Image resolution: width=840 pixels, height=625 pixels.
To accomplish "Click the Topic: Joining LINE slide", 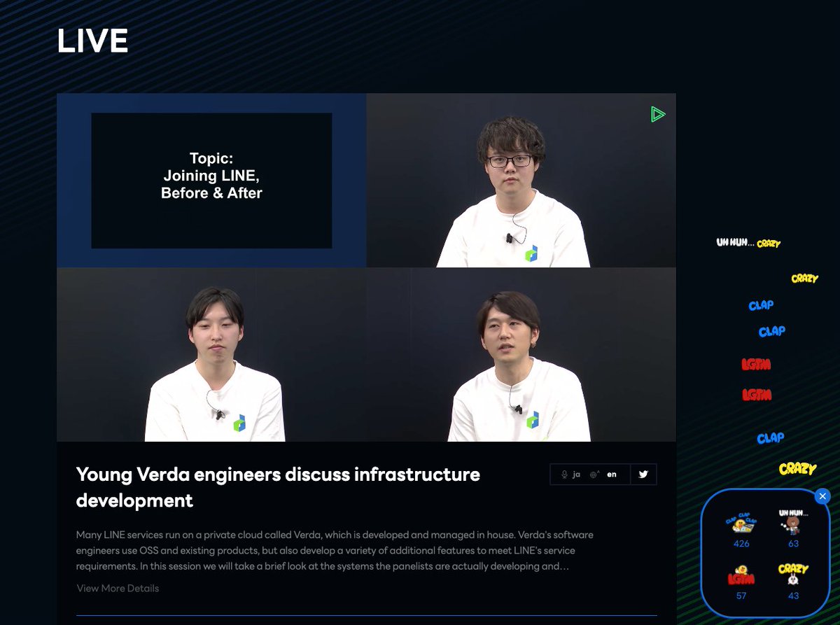I will tap(211, 181).
